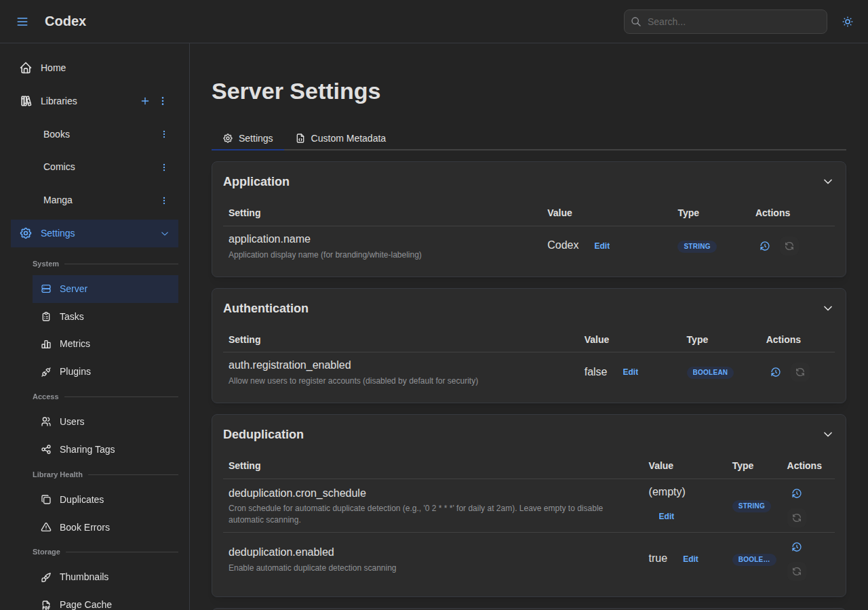
Task: Open the Tasks page in the sidebar
Action: [70, 317]
